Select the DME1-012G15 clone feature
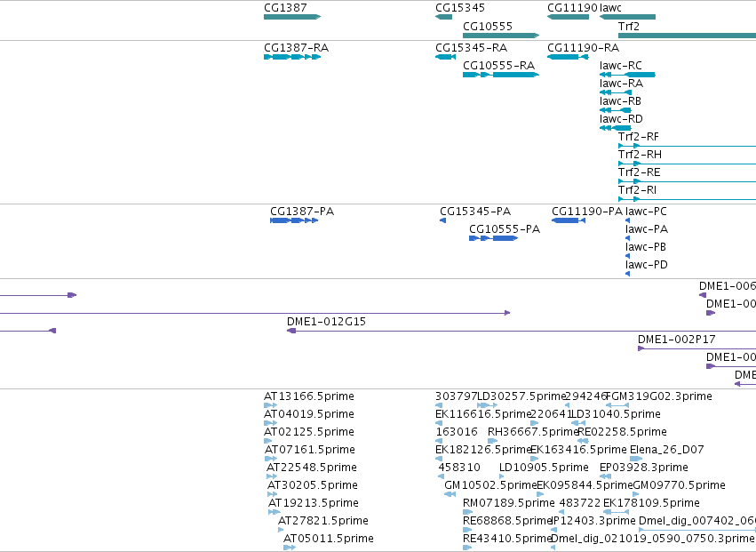 521,331
